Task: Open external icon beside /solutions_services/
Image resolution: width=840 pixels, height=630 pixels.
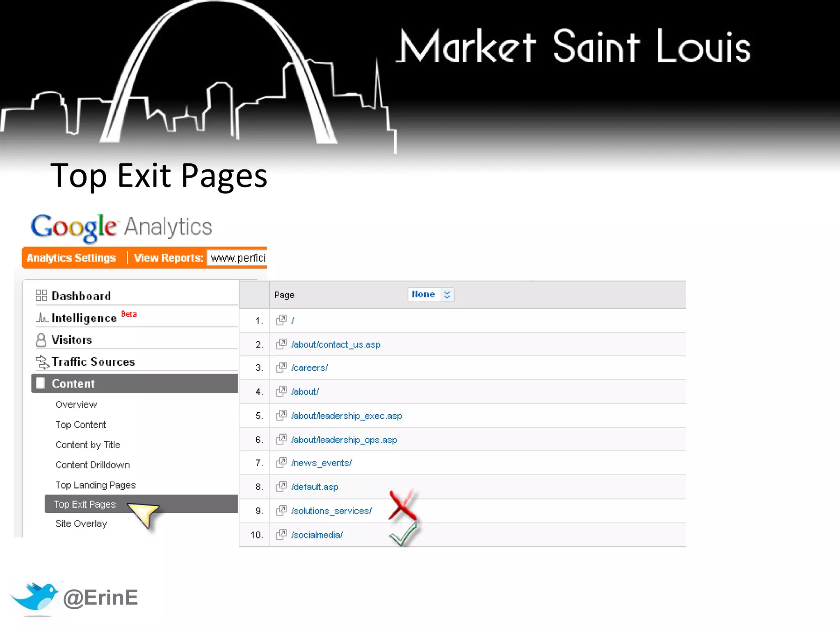Action: tap(281, 510)
